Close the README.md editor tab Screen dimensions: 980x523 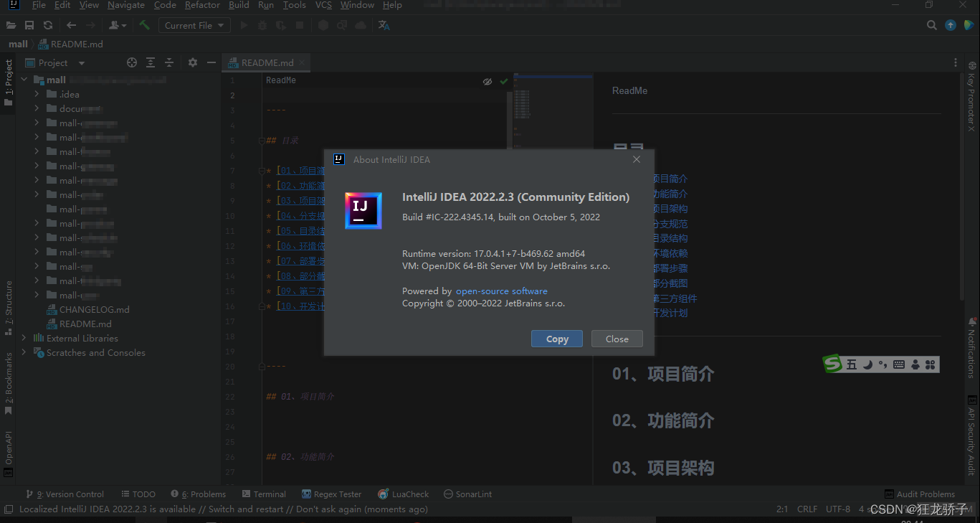pos(302,63)
